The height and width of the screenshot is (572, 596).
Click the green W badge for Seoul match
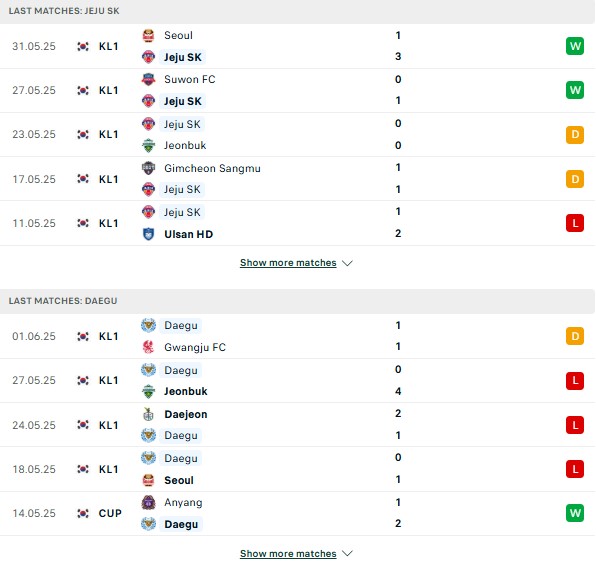click(x=575, y=46)
